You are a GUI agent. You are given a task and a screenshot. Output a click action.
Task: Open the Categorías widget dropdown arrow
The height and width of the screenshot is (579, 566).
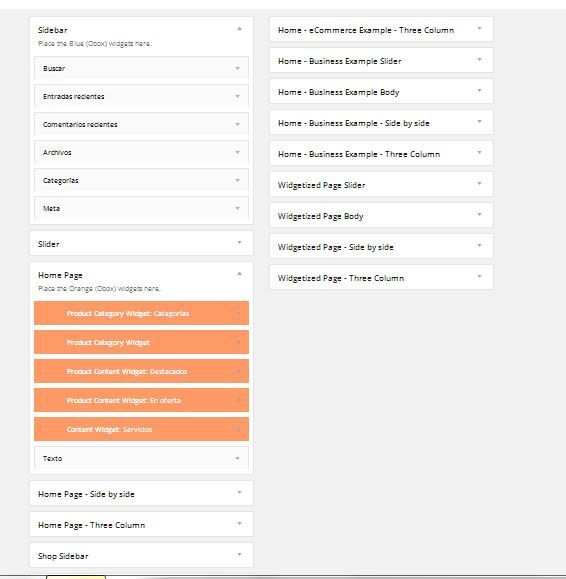tap(237, 180)
